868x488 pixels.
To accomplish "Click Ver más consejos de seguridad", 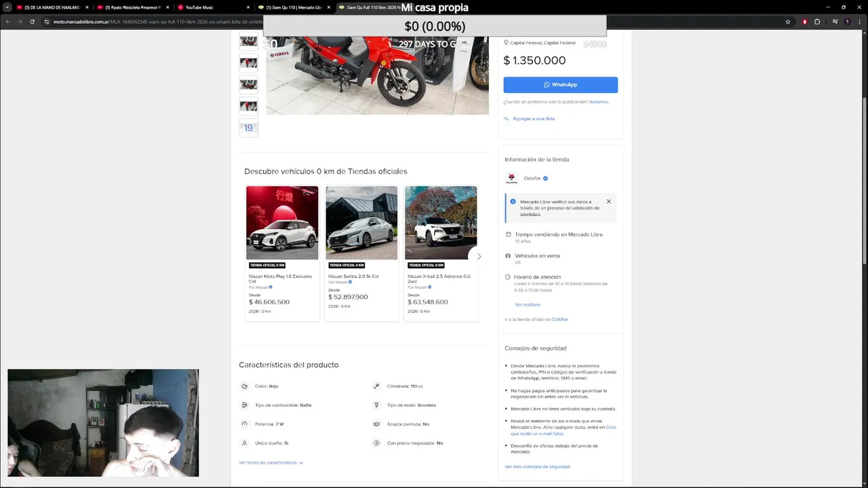I will click(x=537, y=466).
